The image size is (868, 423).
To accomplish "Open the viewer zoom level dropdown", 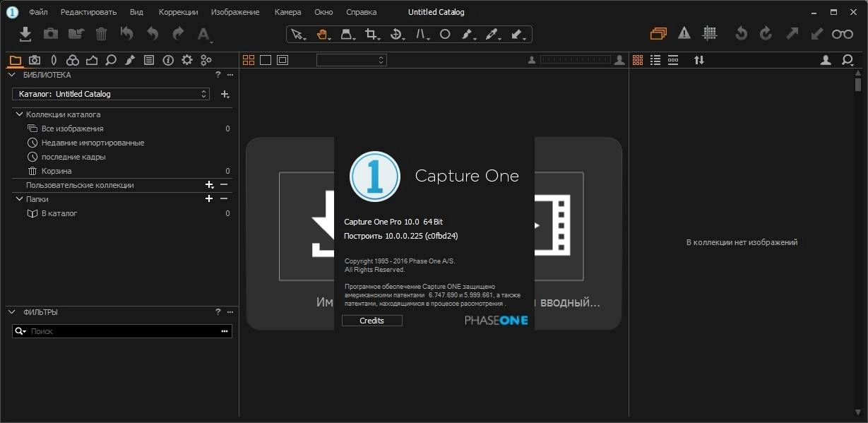I will [352, 60].
